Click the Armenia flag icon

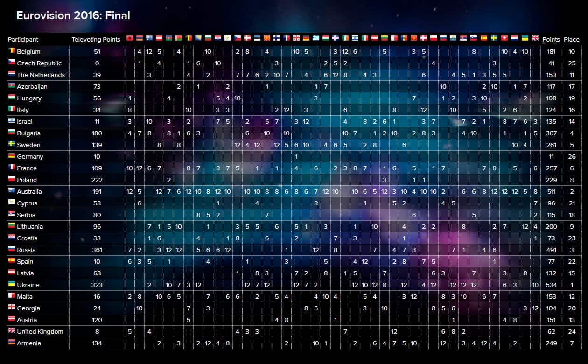pos(12,343)
